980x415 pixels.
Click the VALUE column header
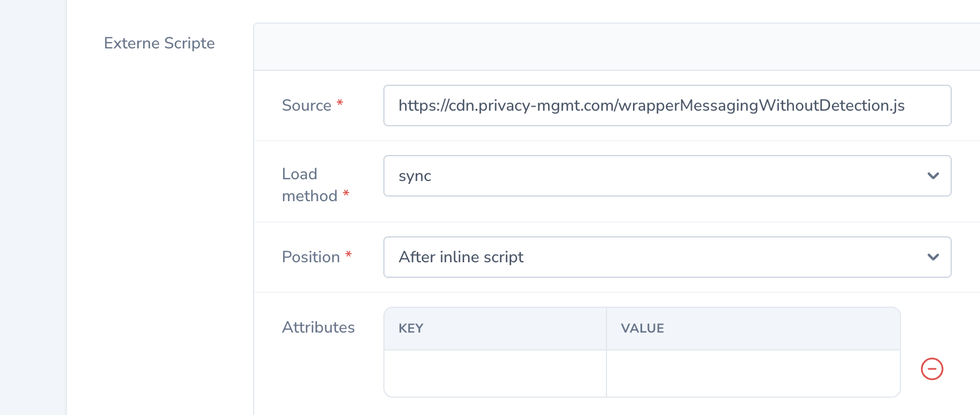tap(753, 329)
